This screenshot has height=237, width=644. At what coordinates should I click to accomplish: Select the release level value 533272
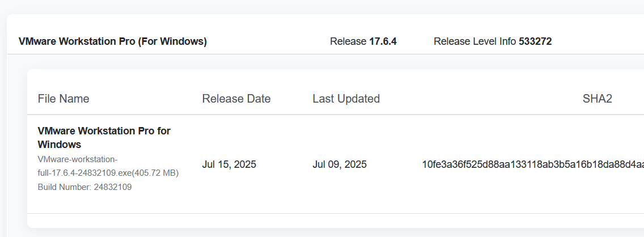coord(535,41)
